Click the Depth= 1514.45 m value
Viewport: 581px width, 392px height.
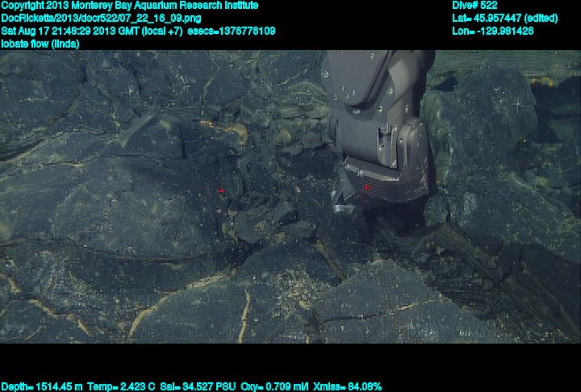(x=39, y=386)
